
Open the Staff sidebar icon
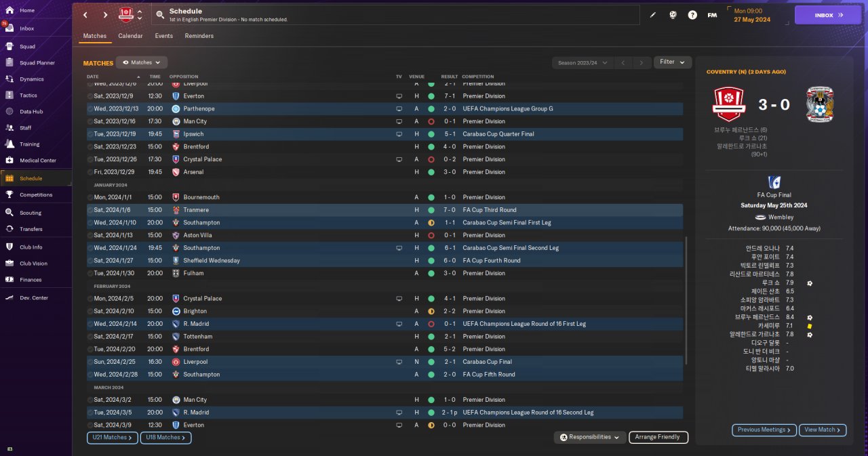coord(9,127)
